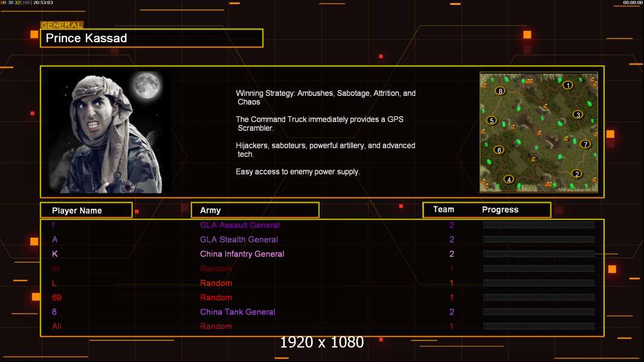
Task: Click the progress bar for player Ali
Action: (539, 326)
